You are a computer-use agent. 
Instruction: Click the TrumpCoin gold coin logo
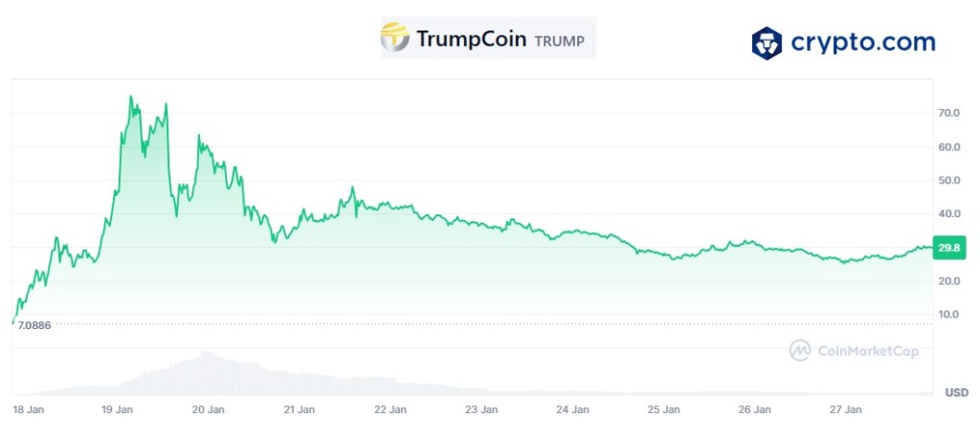pos(396,38)
